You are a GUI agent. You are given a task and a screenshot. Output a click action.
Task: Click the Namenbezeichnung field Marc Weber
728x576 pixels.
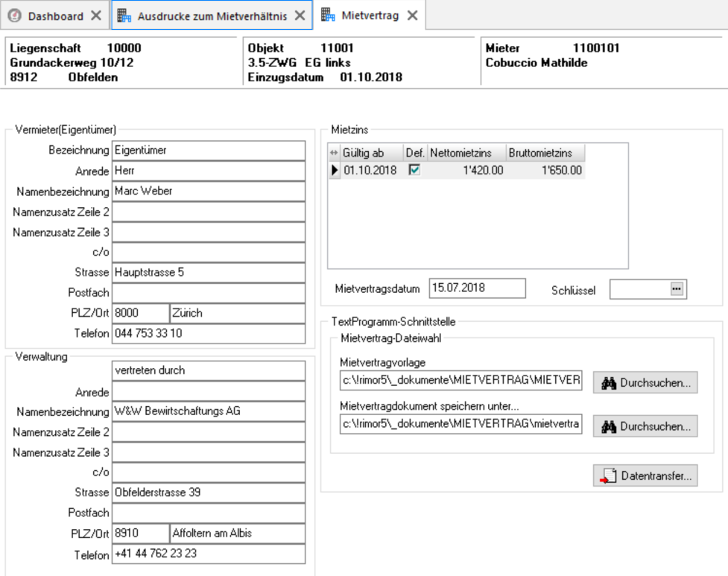pos(209,192)
